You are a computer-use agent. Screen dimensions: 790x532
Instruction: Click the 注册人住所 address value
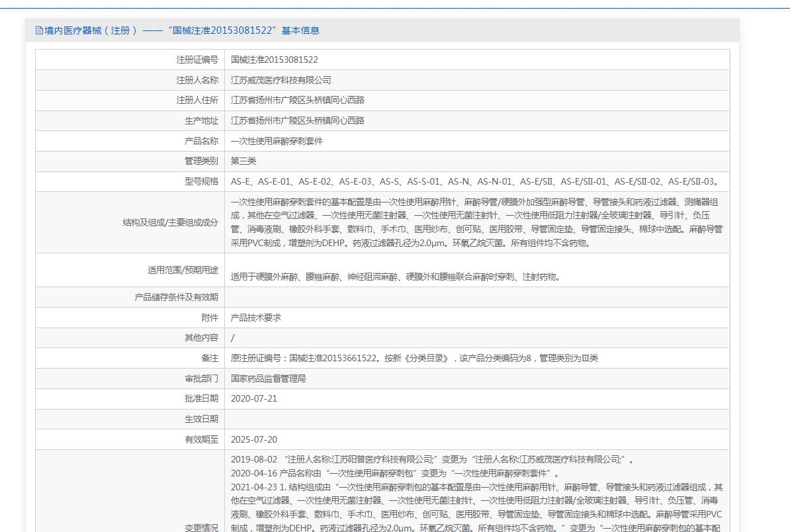[297, 100]
